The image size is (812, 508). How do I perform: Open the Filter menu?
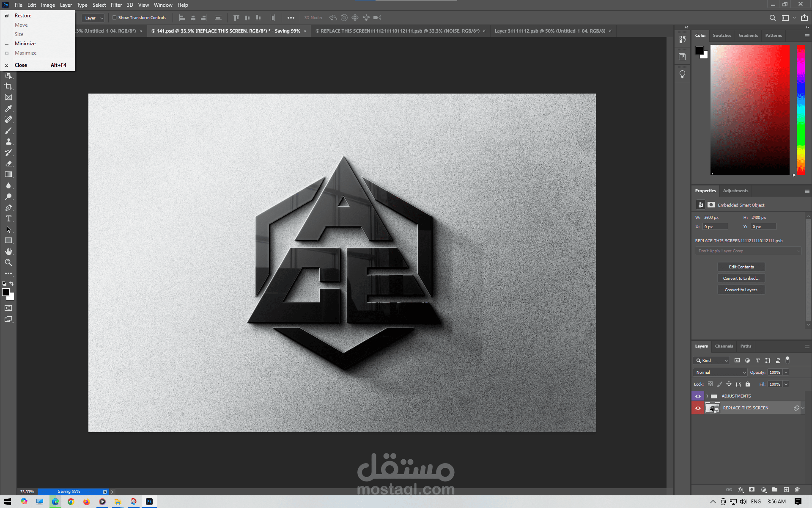pyautogui.click(x=116, y=5)
